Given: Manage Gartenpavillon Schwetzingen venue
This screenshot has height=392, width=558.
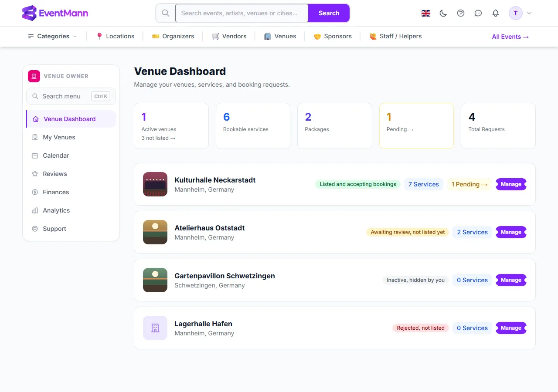Looking at the screenshot, I should tap(511, 280).
